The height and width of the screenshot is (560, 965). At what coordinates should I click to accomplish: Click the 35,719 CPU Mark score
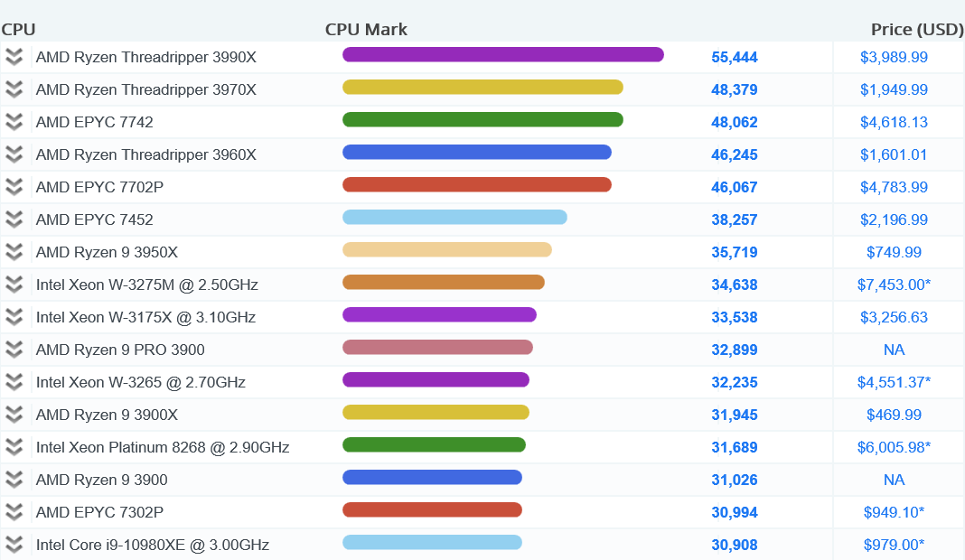(x=735, y=252)
